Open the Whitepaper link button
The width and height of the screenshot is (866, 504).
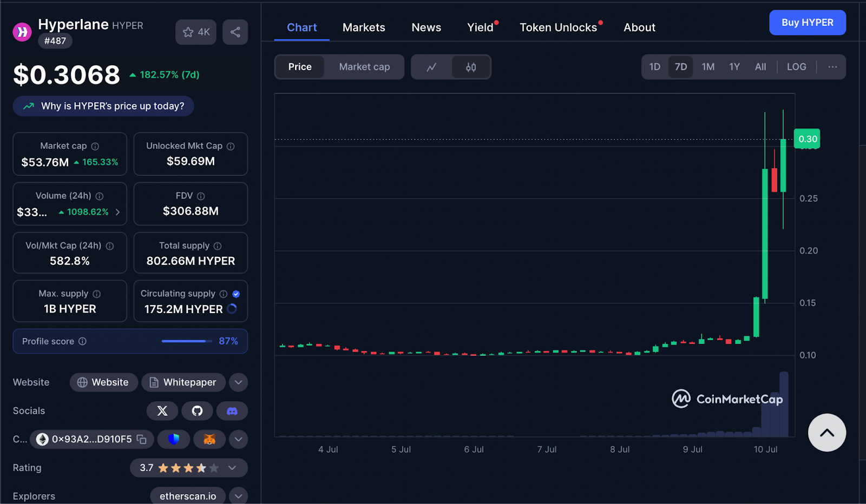pos(183,382)
